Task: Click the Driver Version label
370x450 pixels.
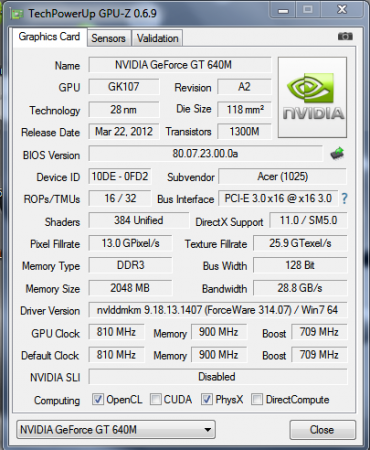Action: [50, 311]
